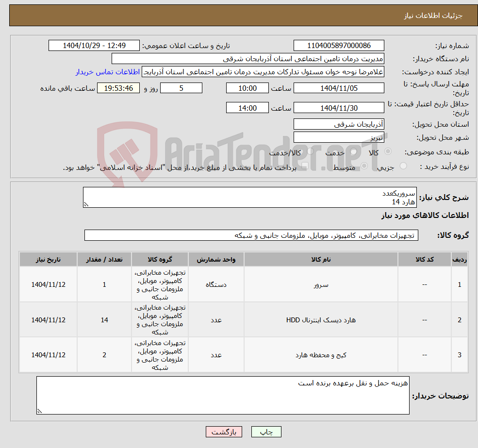Click the goods group field تجهیزات مخابراتی
The height and width of the screenshot is (448, 478).
251,235
